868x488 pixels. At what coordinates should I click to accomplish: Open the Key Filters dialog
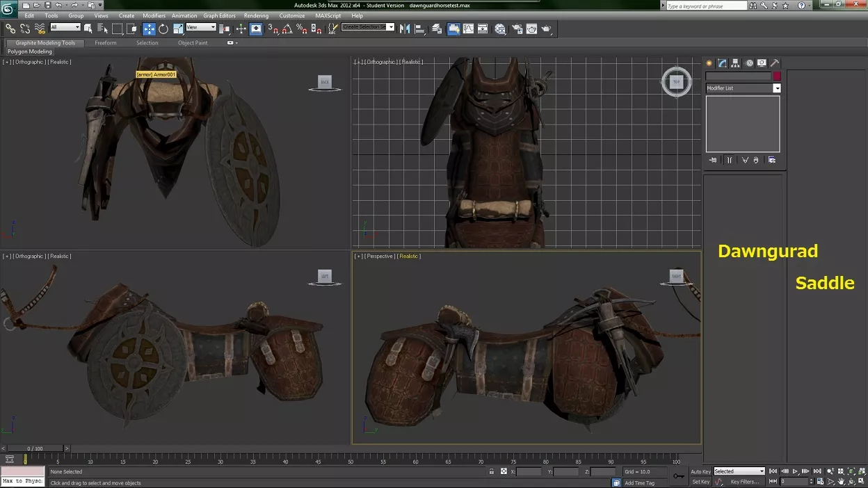(x=745, y=481)
